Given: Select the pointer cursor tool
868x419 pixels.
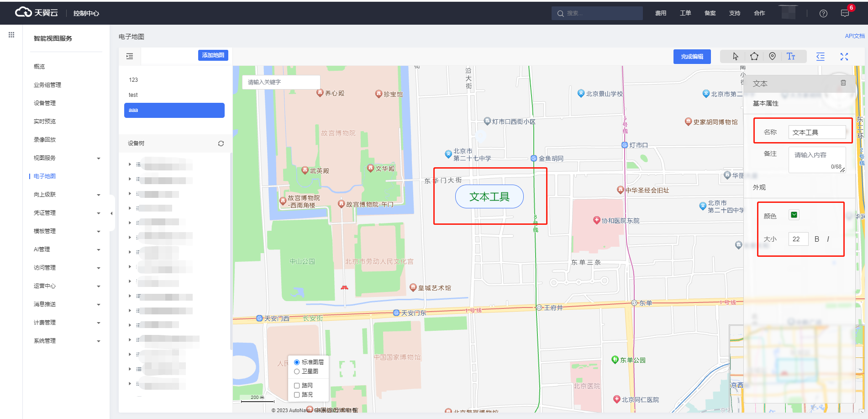Looking at the screenshot, I should pyautogui.click(x=735, y=56).
